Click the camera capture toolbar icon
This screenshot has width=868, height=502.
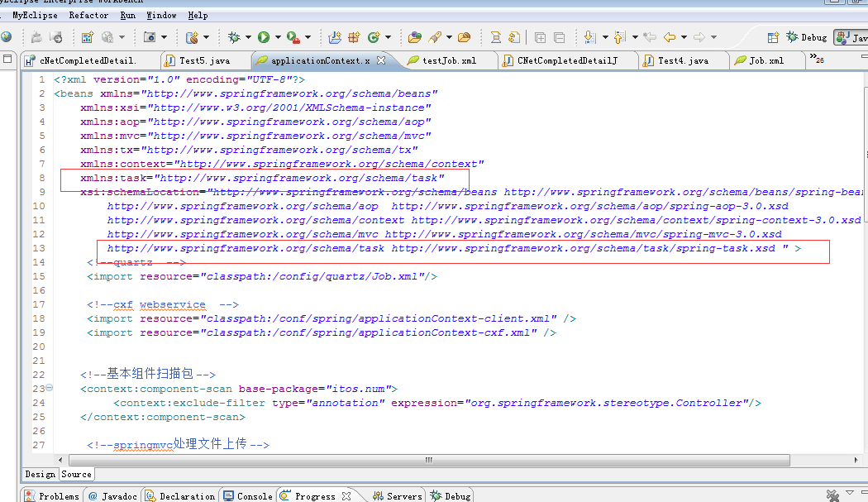(150, 37)
